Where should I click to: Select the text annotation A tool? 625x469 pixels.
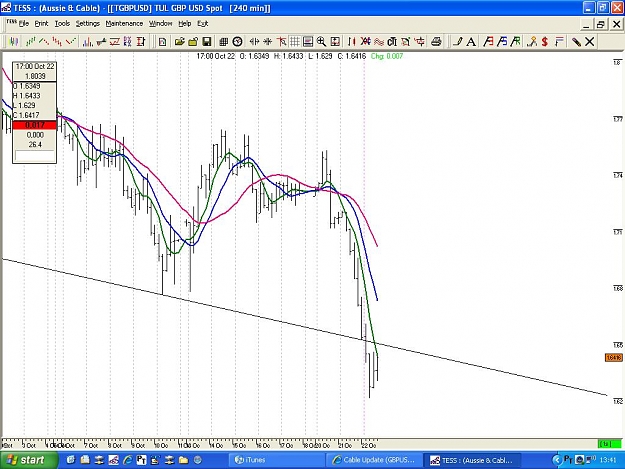(471, 41)
